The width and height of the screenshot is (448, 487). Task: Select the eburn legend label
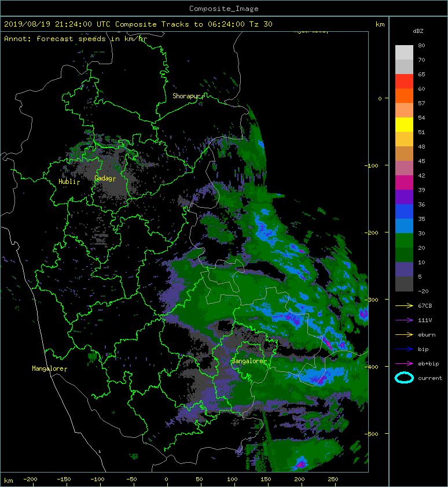(x=427, y=335)
